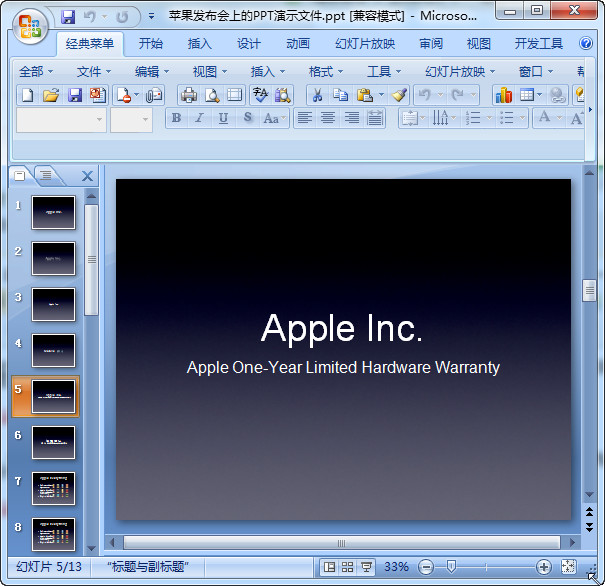Switch to Normal view in status bar

(x=329, y=567)
